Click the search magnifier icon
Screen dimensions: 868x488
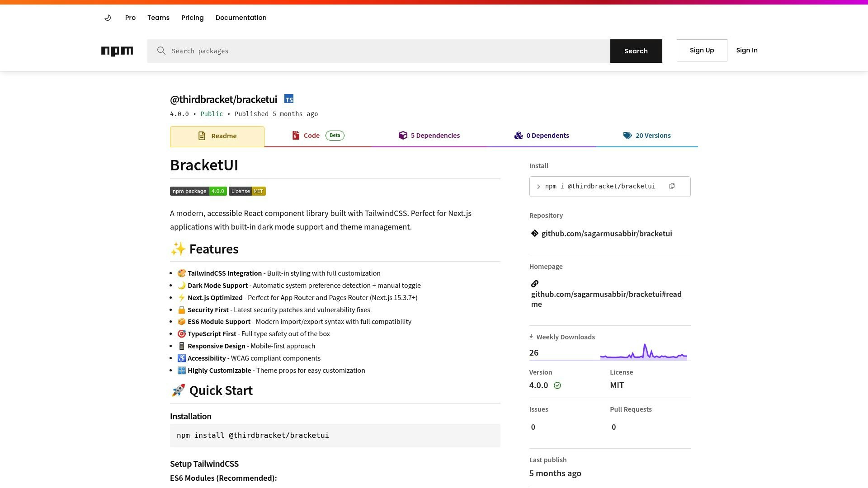(x=161, y=51)
